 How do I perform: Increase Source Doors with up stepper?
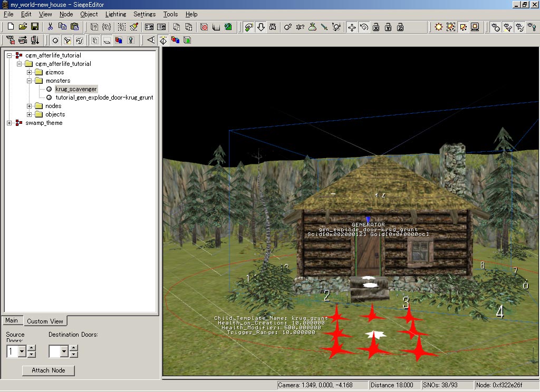pyautogui.click(x=32, y=348)
